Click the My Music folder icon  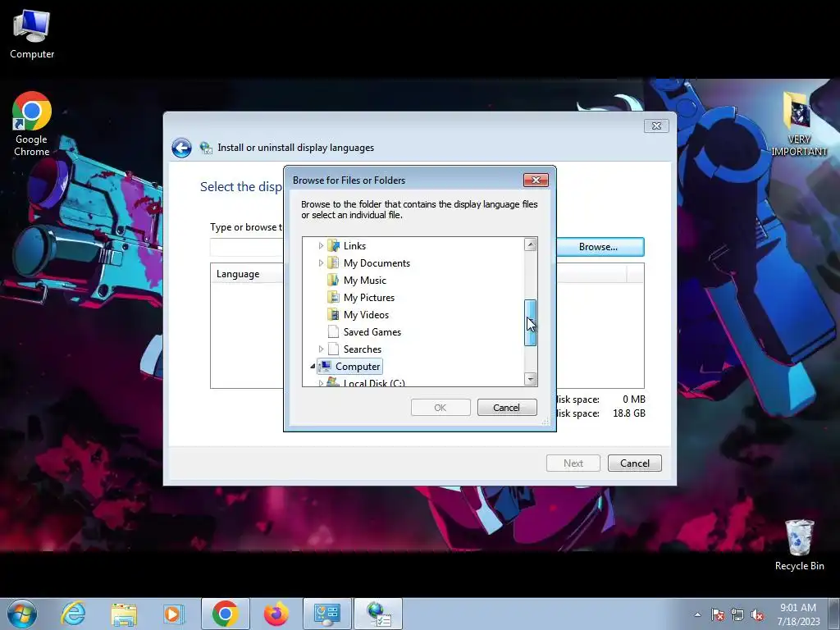(333, 281)
